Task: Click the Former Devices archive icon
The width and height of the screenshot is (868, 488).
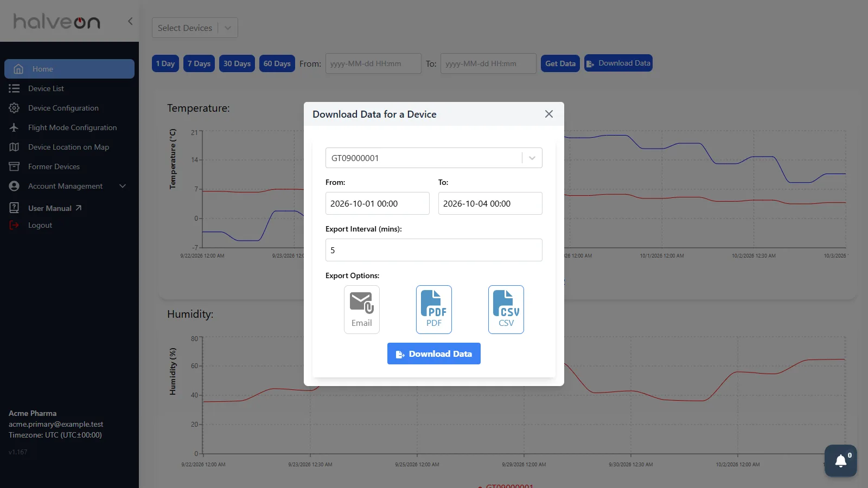Action: pos(14,166)
